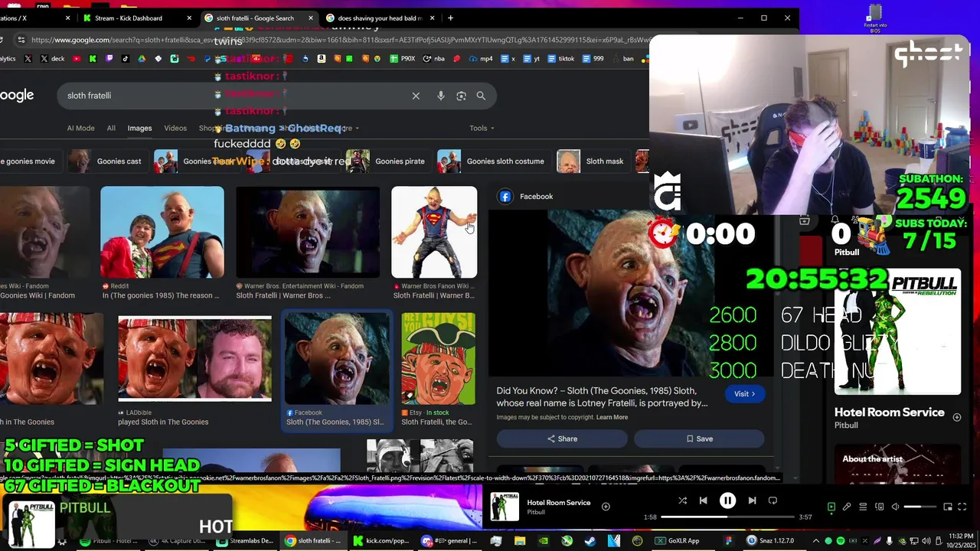Open a new Chrome tab
This screenshot has width=980, height=551.
pyautogui.click(x=450, y=18)
